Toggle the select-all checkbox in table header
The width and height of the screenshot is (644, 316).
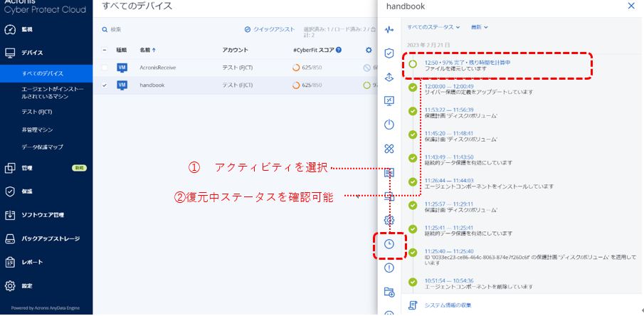(x=105, y=50)
